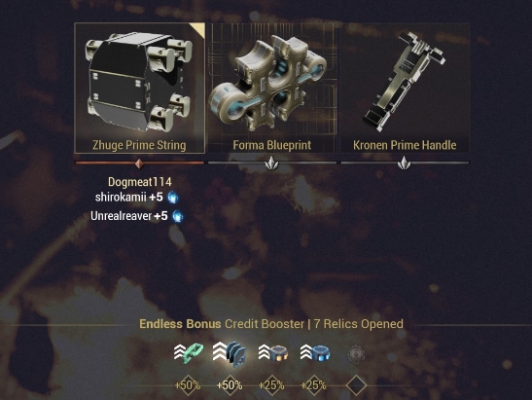Click the shirokamii player name
The height and width of the screenshot is (400, 532).
(121, 198)
